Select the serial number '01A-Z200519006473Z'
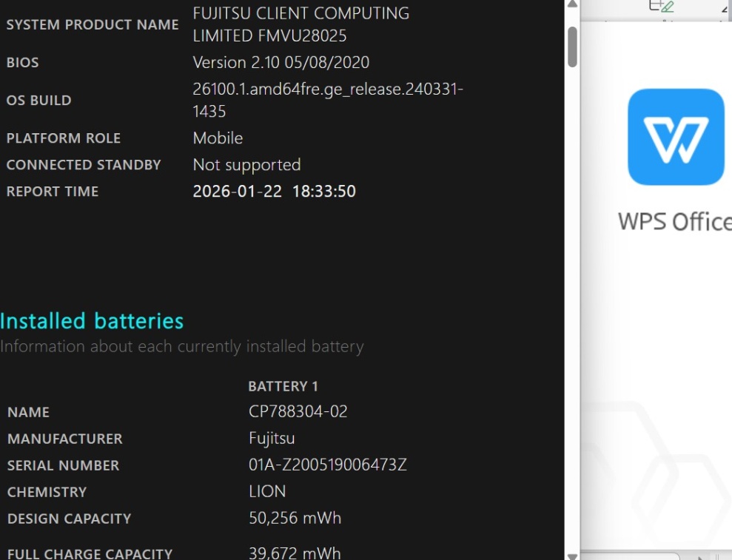 328,465
